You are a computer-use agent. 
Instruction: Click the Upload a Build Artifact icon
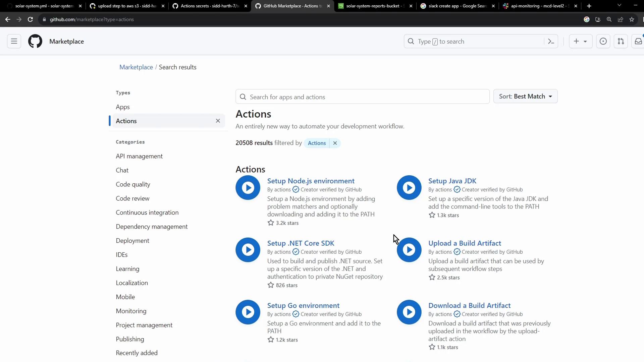(x=409, y=250)
